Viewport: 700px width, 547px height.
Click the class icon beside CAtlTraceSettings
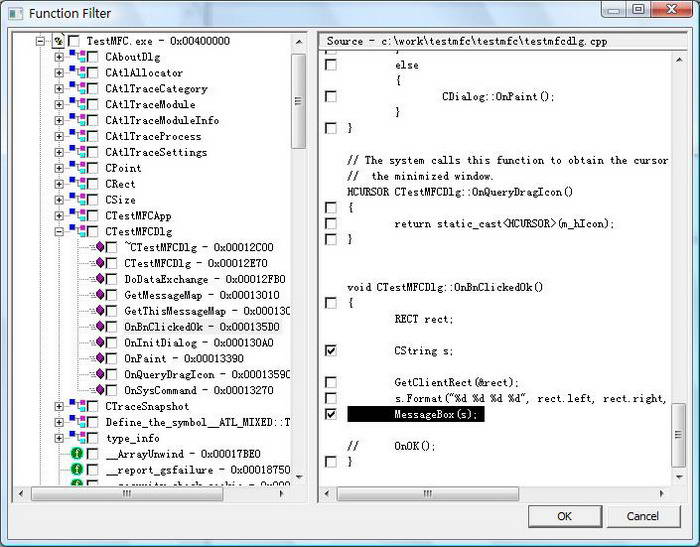[x=77, y=152]
